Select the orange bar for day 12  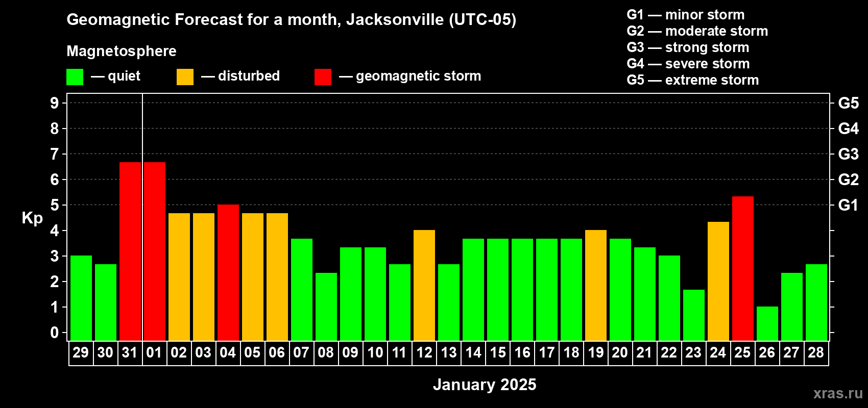(x=424, y=286)
